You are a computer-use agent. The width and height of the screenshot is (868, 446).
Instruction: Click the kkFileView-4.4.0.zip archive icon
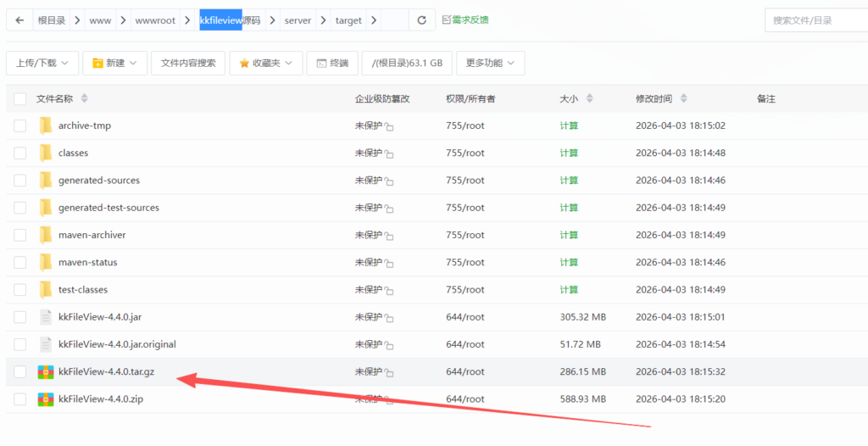pyautogui.click(x=46, y=399)
